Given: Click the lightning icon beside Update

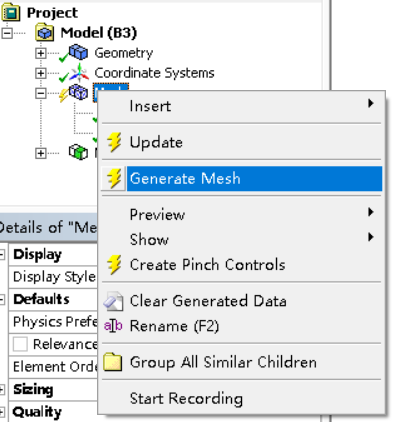Looking at the screenshot, I should pos(114,142).
